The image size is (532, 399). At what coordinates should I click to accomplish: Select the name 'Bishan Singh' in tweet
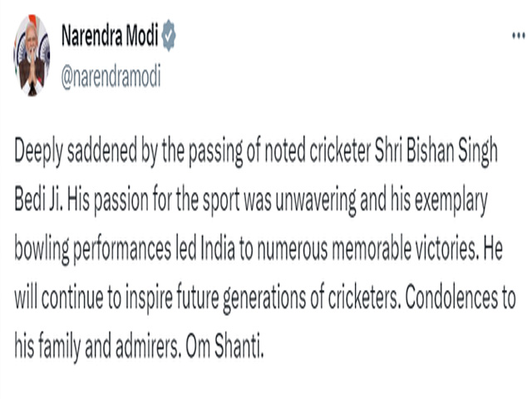coord(451,151)
